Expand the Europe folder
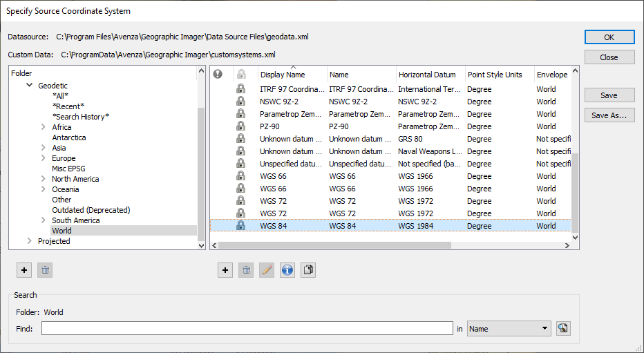This screenshot has width=644, height=353. tap(43, 158)
